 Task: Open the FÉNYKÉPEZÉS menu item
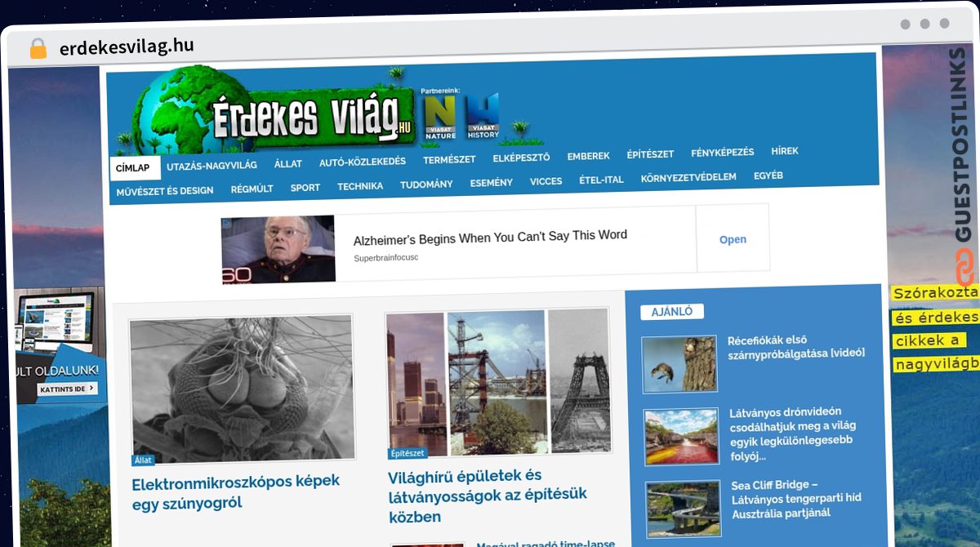pos(722,153)
